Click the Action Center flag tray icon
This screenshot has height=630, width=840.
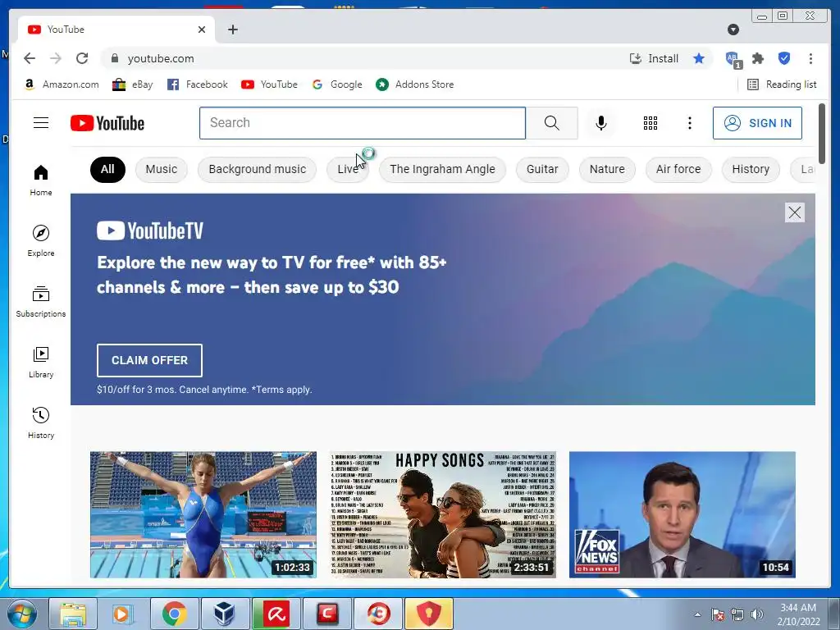(718, 614)
